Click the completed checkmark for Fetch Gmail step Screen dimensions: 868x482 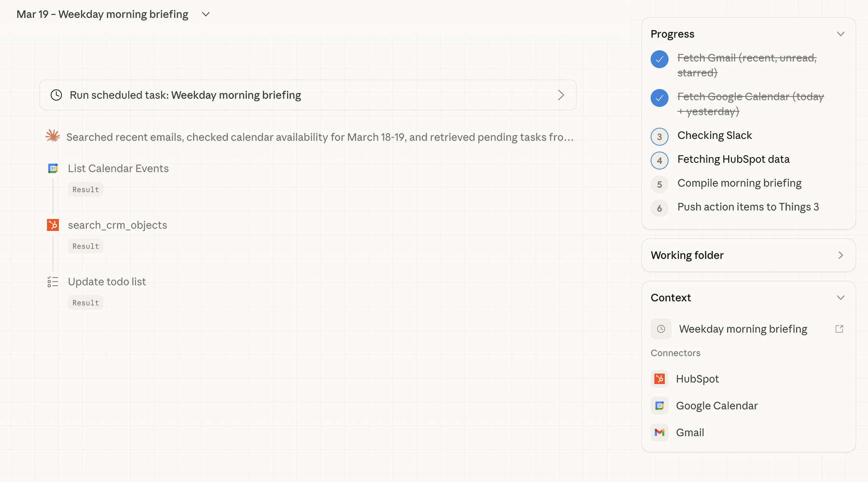click(x=659, y=59)
